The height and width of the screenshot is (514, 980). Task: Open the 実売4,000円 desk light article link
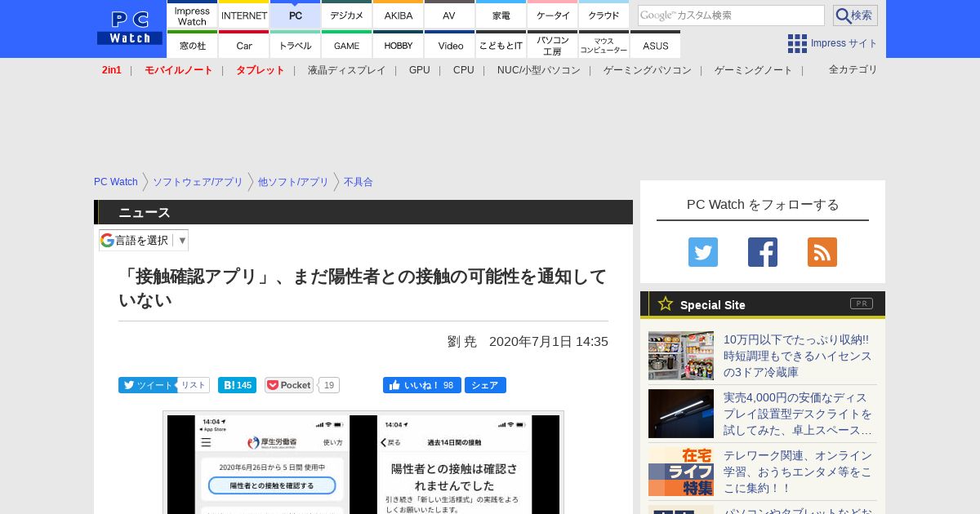pos(798,414)
